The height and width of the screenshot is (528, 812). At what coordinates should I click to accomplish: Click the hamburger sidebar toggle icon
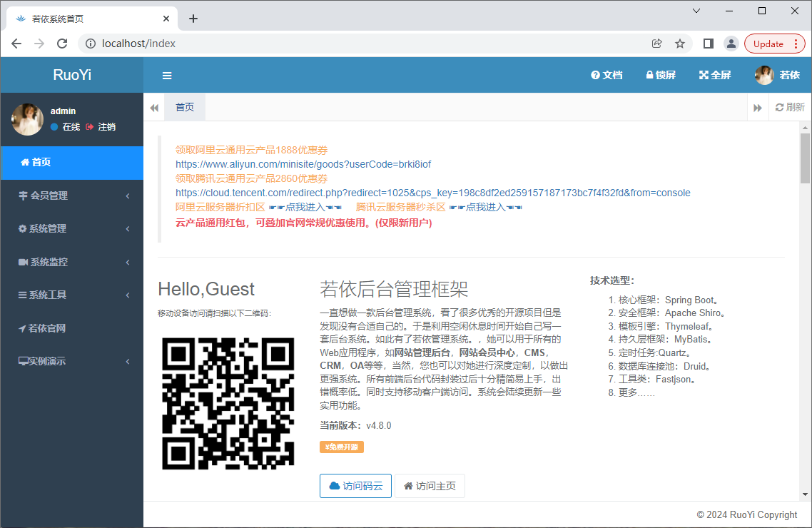(167, 76)
